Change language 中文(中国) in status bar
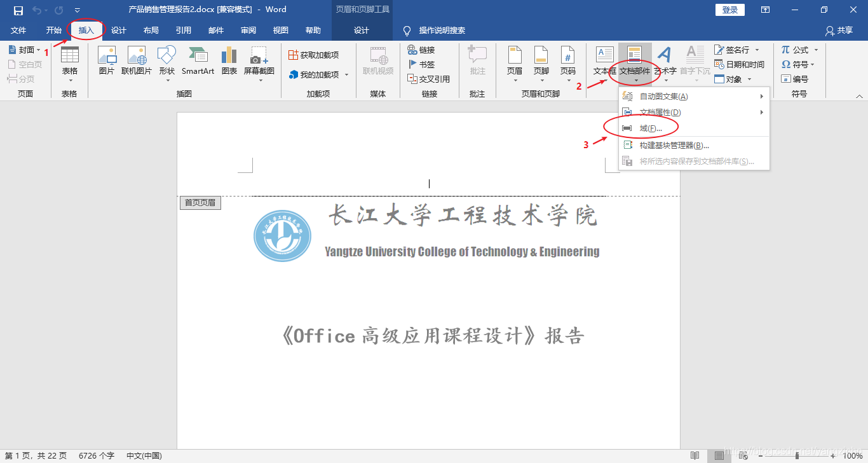This screenshot has width=868, height=463. pyautogui.click(x=144, y=456)
